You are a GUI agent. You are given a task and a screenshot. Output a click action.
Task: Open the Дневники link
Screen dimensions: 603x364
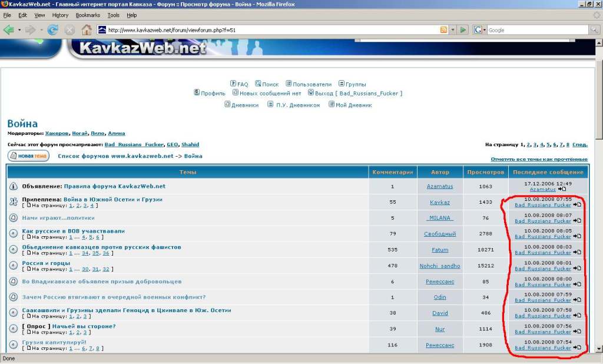[x=244, y=105]
